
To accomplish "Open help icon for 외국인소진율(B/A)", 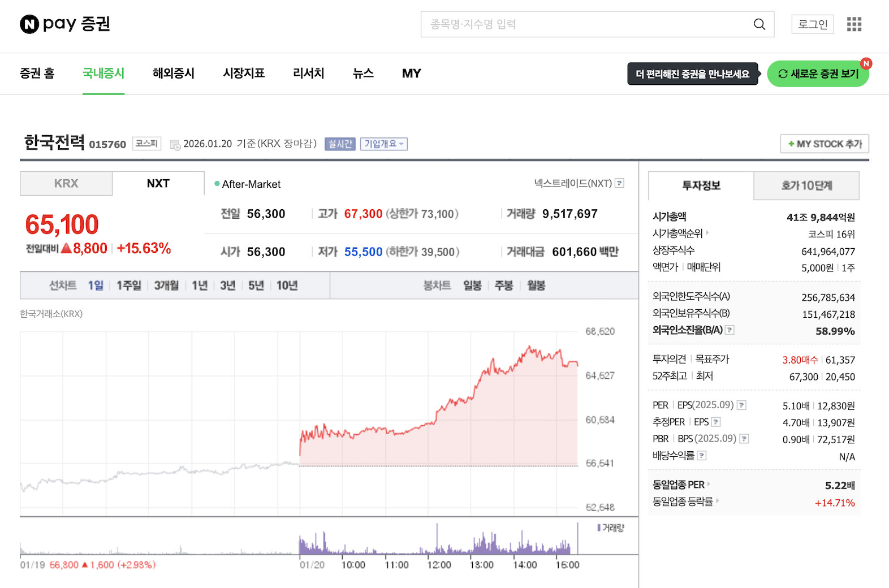I will point(730,330).
